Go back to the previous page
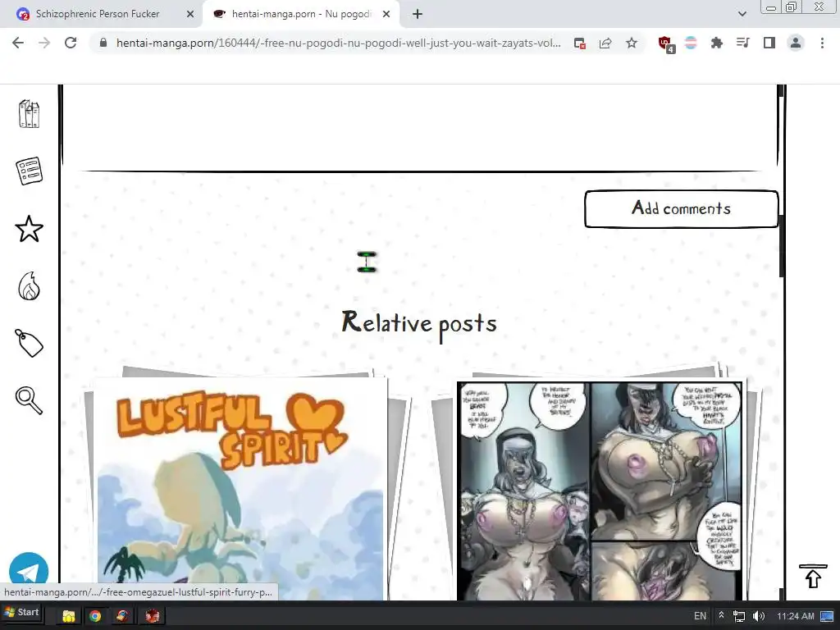Viewport: 840px width, 630px height. coord(18,43)
